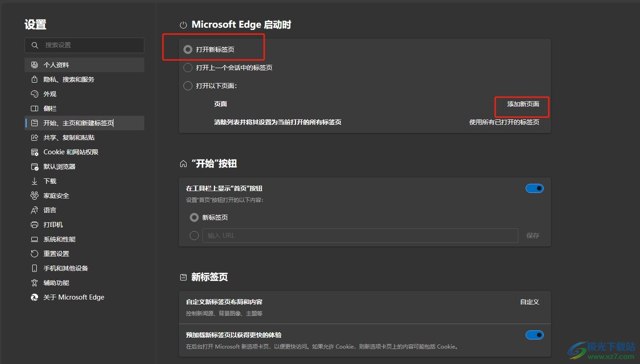Image resolution: width=640 pixels, height=364 pixels.
Task: Open 隐私、搜索和服务 settings section
Action: click(x=84, y=79)
